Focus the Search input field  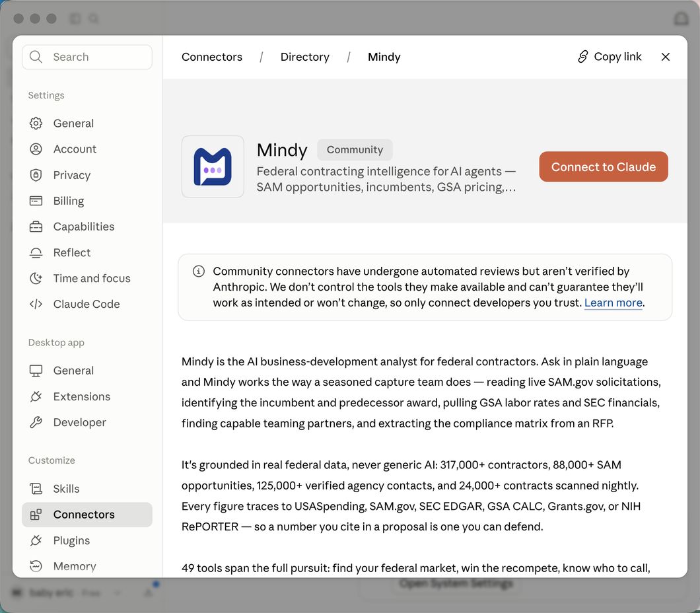point(87,57)
